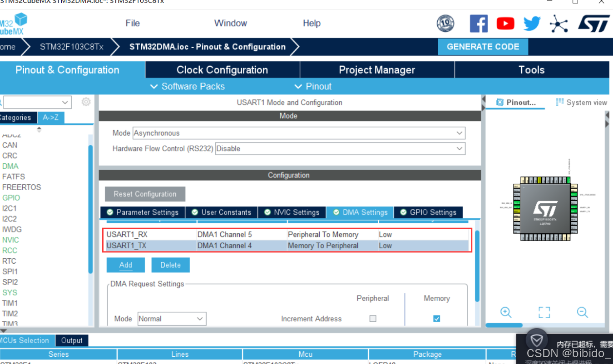Click the 10-year anniversary badge icon

point(445,23)
